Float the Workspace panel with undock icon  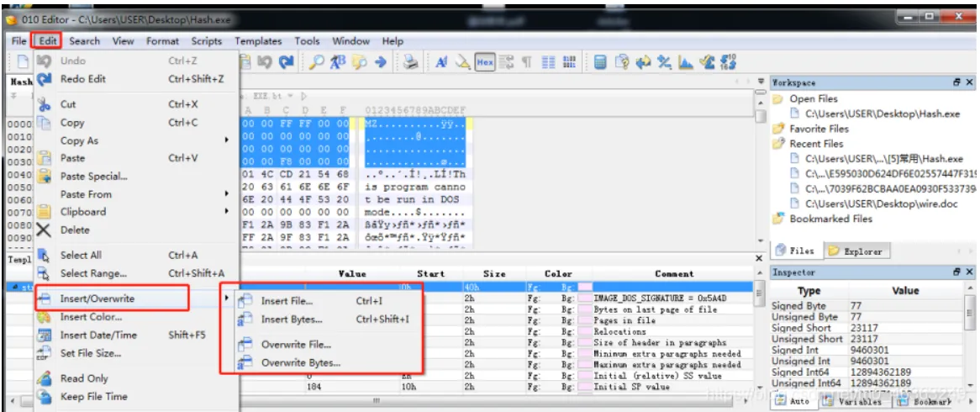click(x=956, y=82)
